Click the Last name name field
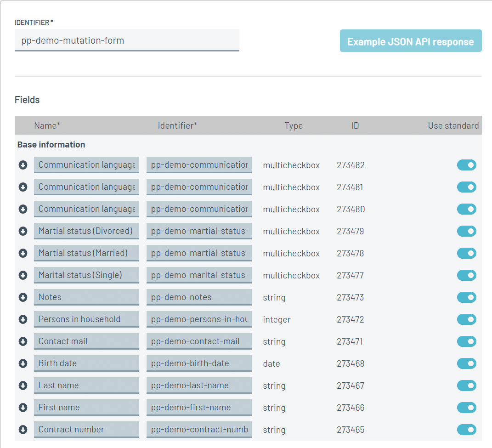 click(x=87, y=386)
